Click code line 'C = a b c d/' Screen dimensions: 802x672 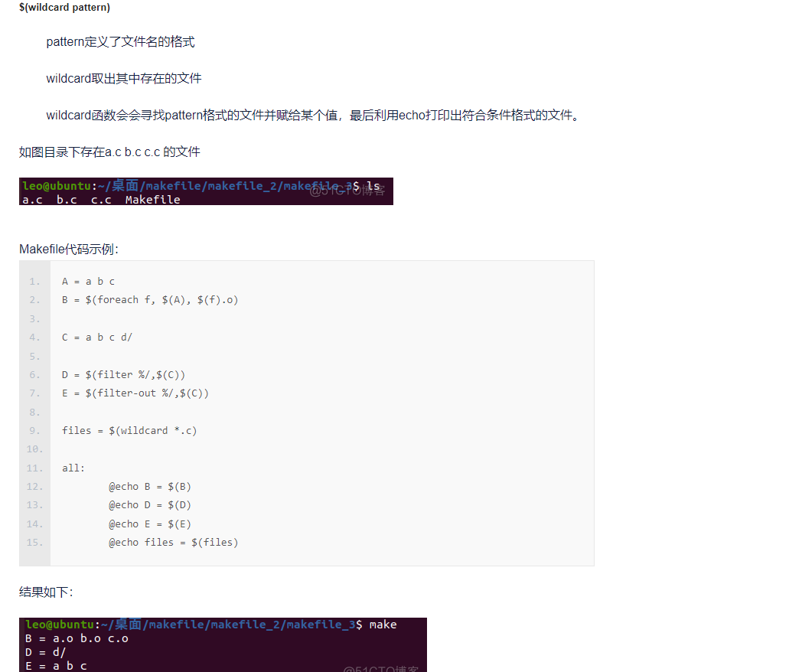pos(97,338)
